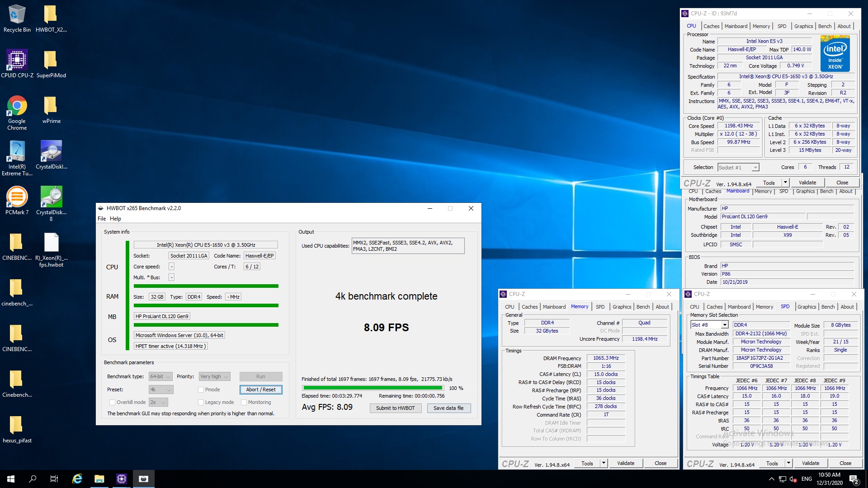Open the Cinebench... folder above hexus_pifast
Viewport: 868px width, 488px height.
click(17, 384)
